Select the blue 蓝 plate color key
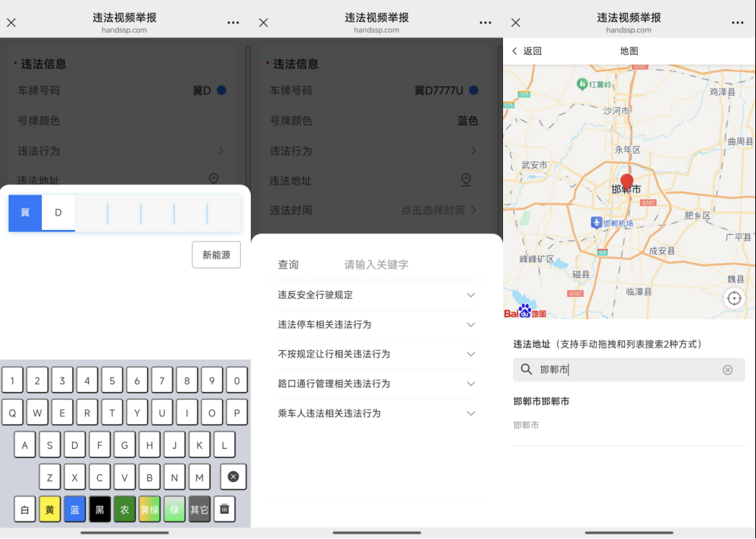The height and width of the screenshot is (539, 756). pyautogui.click(x=74, y=509)
